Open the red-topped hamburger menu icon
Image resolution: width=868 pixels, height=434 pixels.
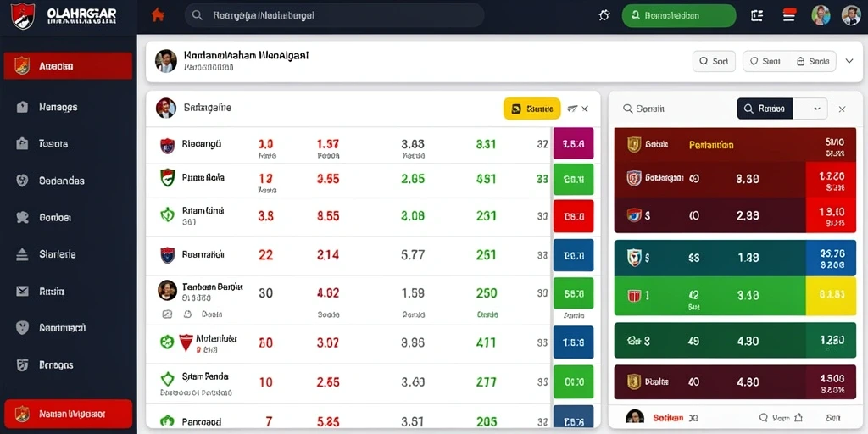[x=789, y=15]
